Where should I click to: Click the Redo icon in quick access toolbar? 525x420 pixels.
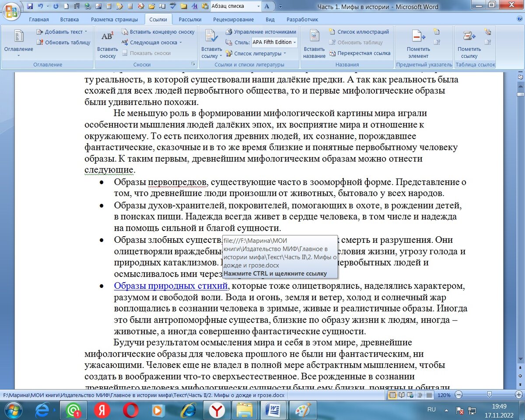[56, 7]
